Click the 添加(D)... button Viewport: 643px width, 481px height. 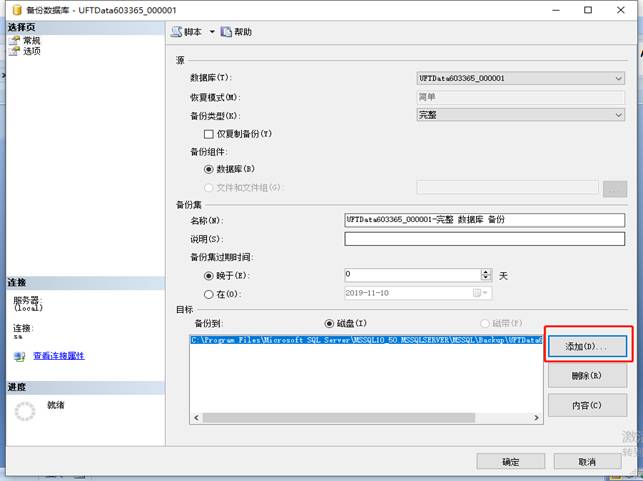pyautogui.click(x=587, y=347)
